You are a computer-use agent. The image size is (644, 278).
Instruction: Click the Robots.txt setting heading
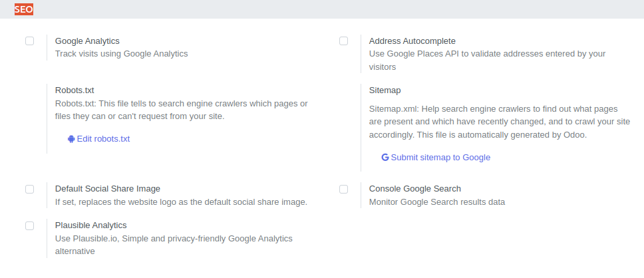point(75,90)
